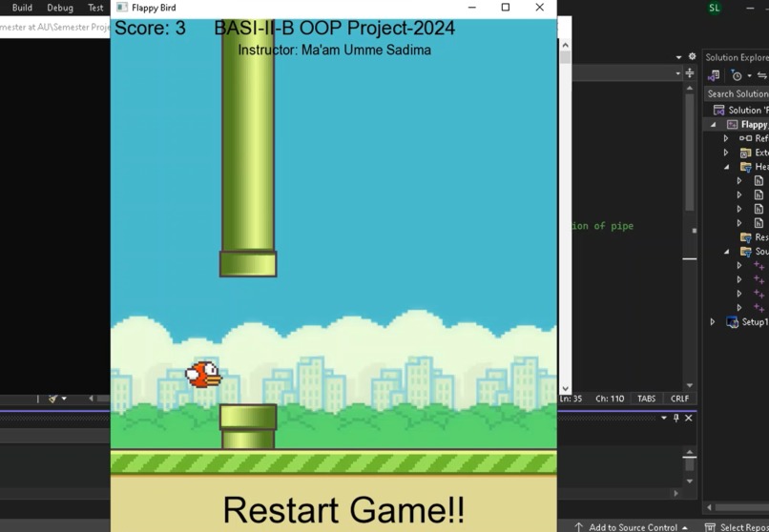769x532 pixels.
Task: Select the Flappy project node
Action: click(747, 124)
